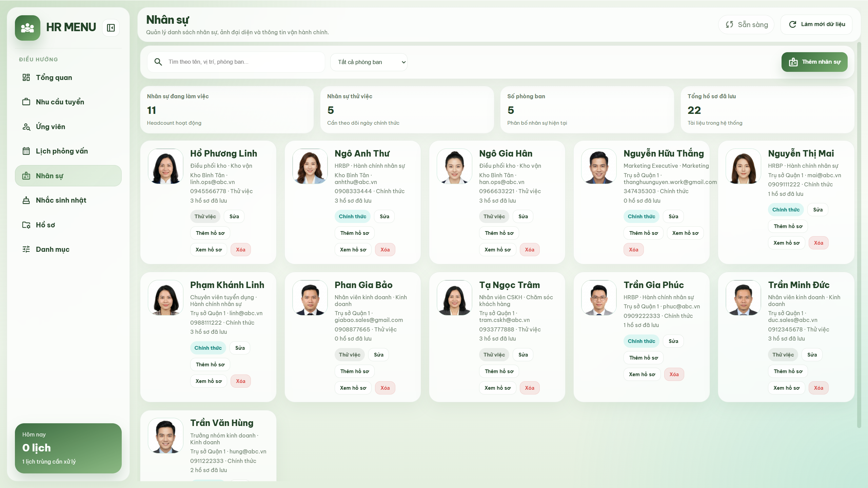This screenshot has width=868, height=488.
Task: Toggle Thử việc status on Hồ Phương Linh
Action: (205, 216)
